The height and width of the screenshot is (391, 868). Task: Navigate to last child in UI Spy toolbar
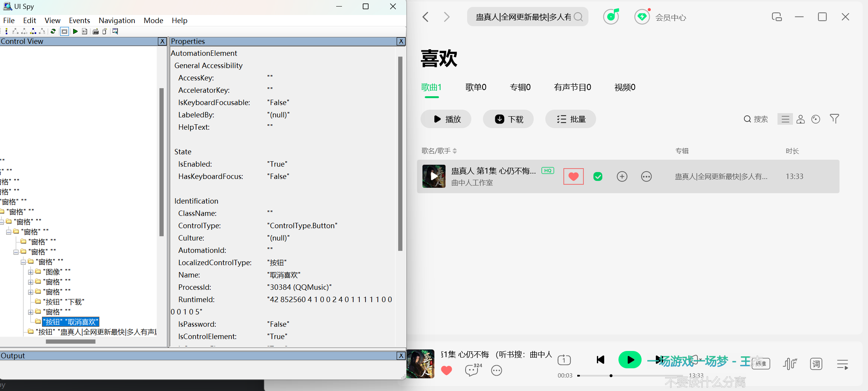[x=42, y=31]
